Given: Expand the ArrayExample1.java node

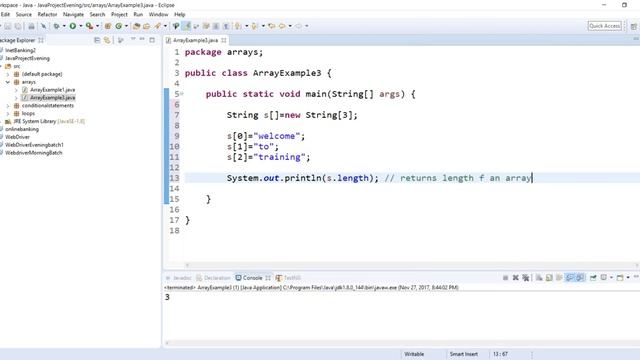Looking at the screenshot, I should (x=16, y=90).
